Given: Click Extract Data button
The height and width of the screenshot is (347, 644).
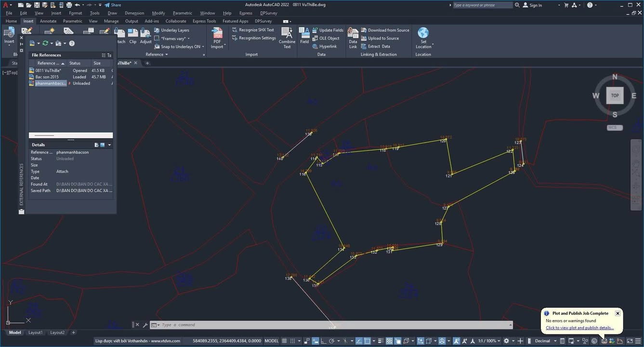Looking at the screenshot, I should click(379, 46).
